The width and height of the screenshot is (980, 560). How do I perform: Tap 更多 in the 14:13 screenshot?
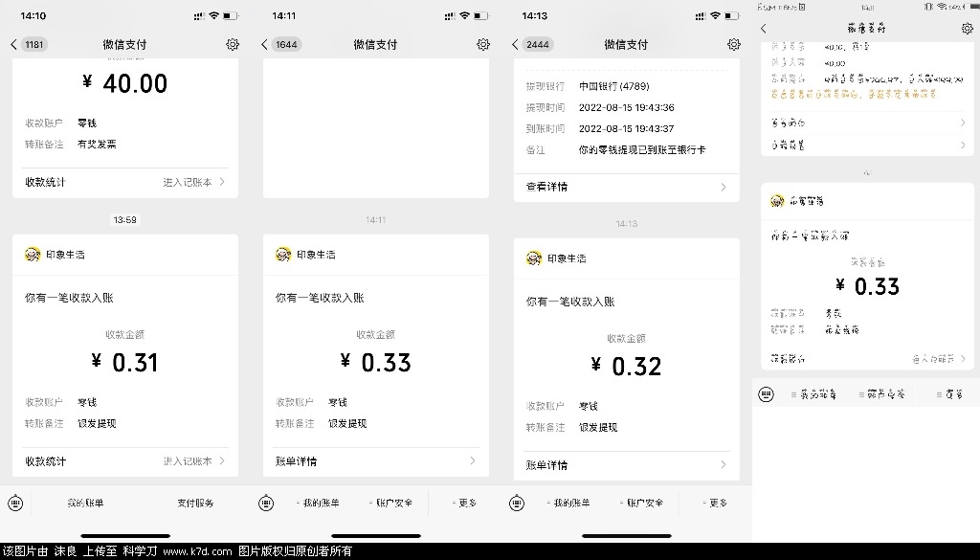coord(716,503)
